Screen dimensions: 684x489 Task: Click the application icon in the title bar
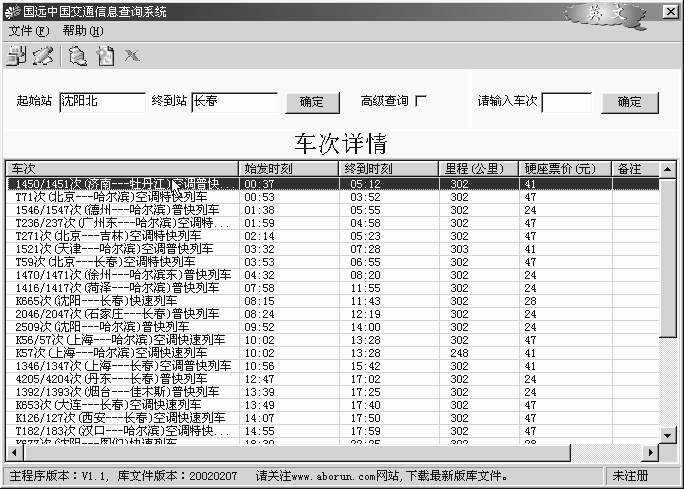click(12, 12)
